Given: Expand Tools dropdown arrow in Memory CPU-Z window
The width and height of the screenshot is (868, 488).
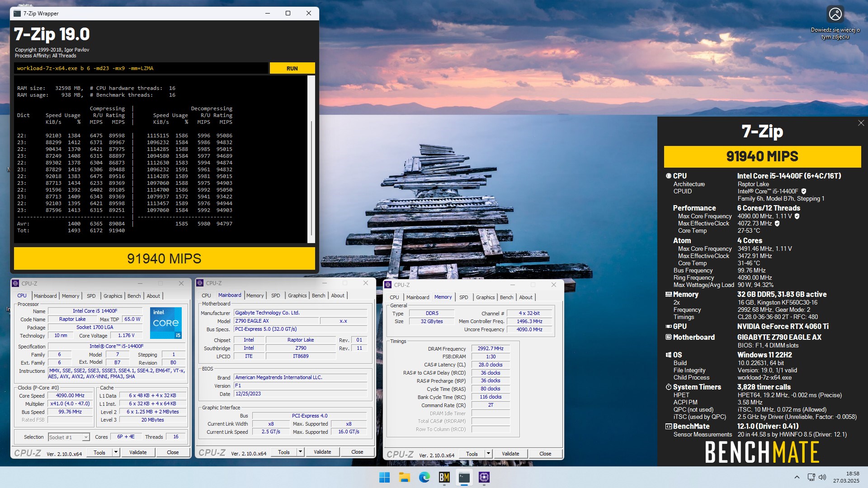Looking at the screenshot, I should point(488,454).
